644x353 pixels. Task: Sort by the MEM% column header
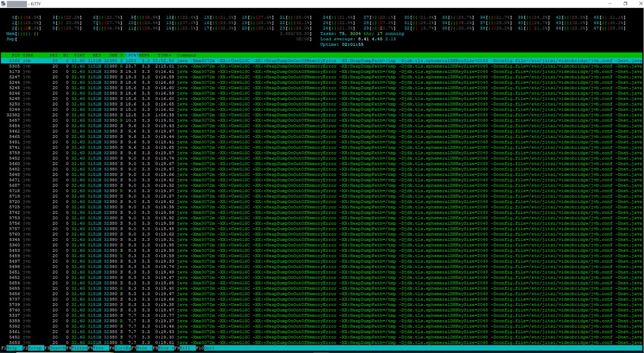[144, 55]
